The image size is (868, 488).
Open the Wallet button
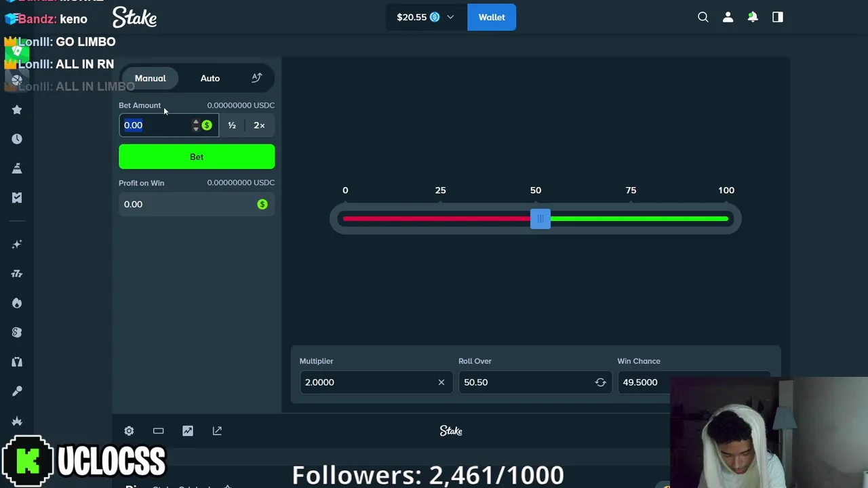click(492, 17)
